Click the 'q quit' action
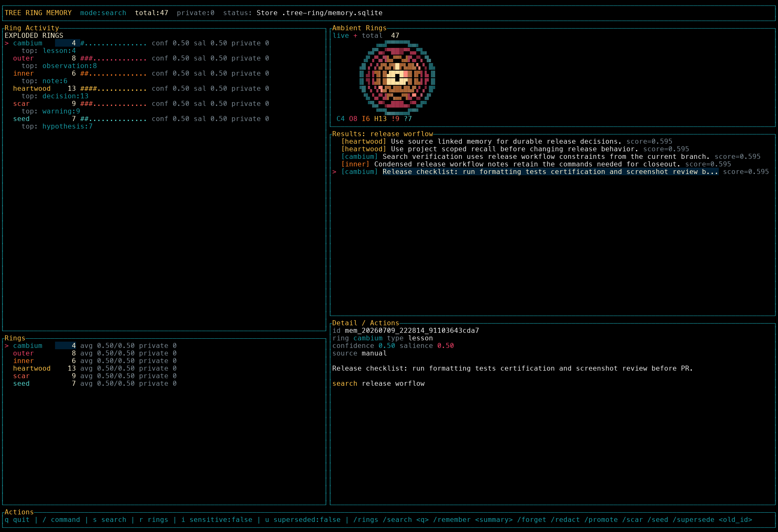This screenshot has width=778, height=532. [x=17, y=520]
